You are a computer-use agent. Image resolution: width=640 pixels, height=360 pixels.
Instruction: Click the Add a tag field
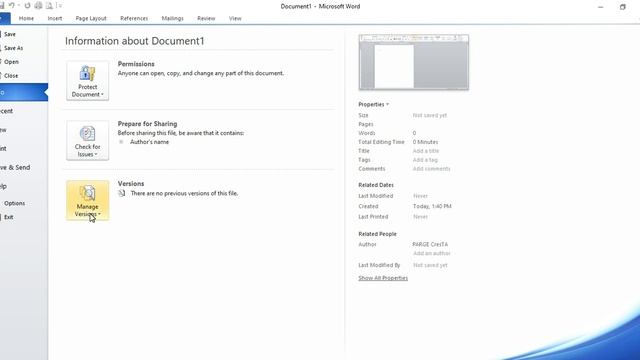[x=425, y=160]
